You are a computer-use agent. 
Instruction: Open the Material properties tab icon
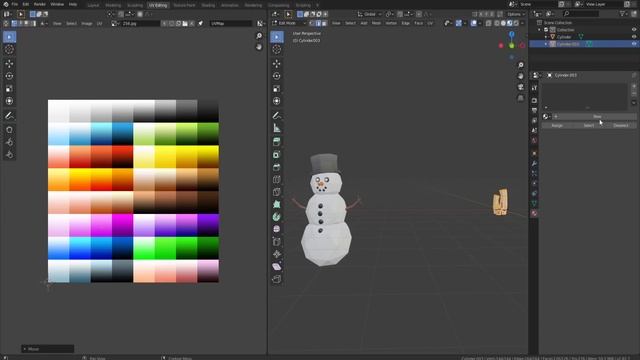pos(534,213)
